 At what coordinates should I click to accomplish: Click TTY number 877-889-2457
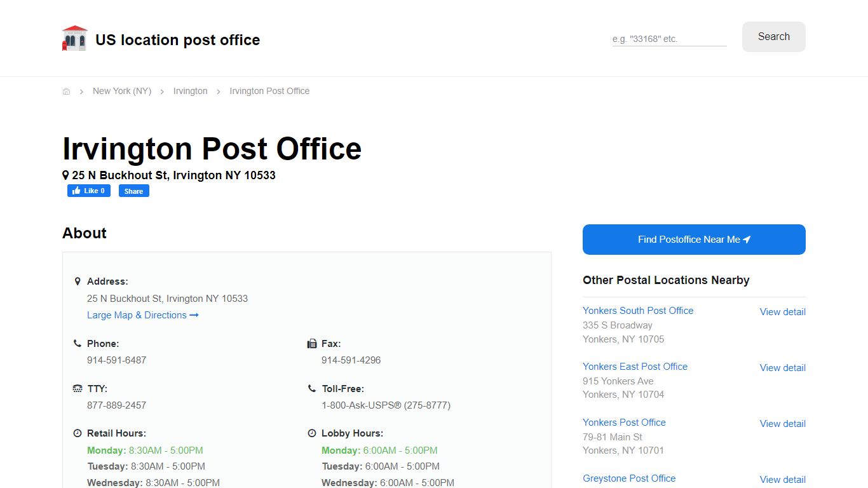[116, 405]
